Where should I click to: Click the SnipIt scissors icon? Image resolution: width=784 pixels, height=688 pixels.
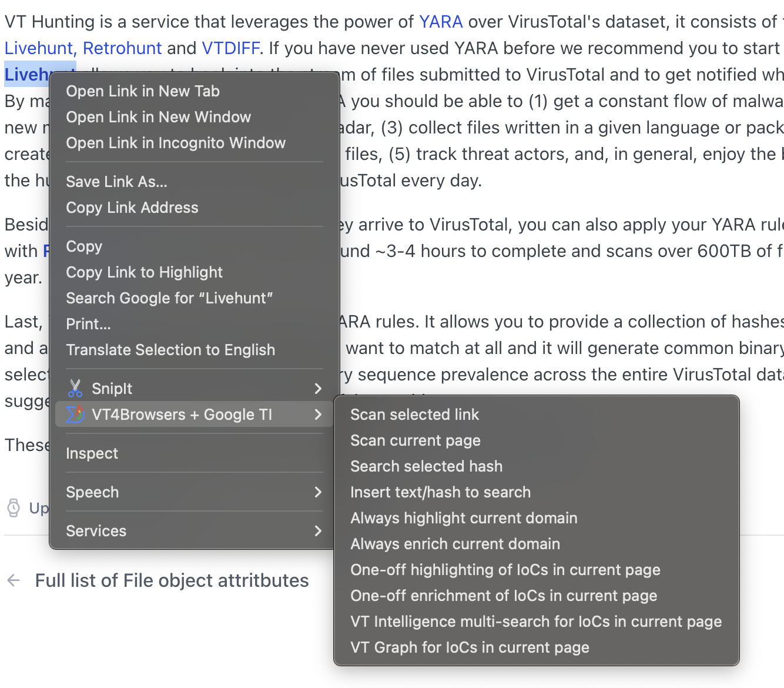[75, 389]
